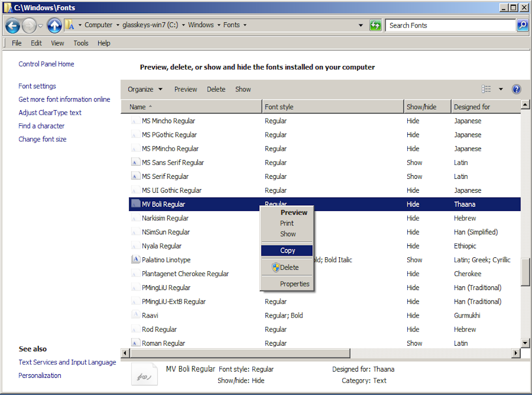The height and width of the screenshot is (395, 532).
Task: Click the search magnifier icon
Action: 522,25
